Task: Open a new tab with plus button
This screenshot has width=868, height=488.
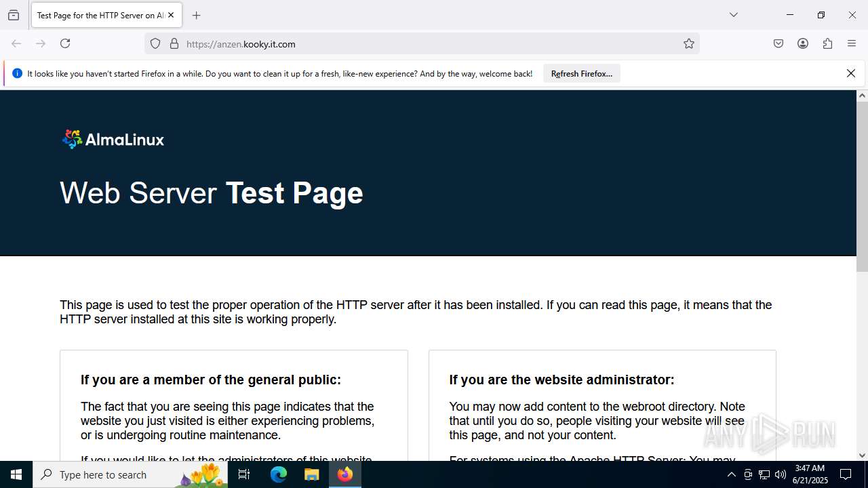Action: coord(197,15)
